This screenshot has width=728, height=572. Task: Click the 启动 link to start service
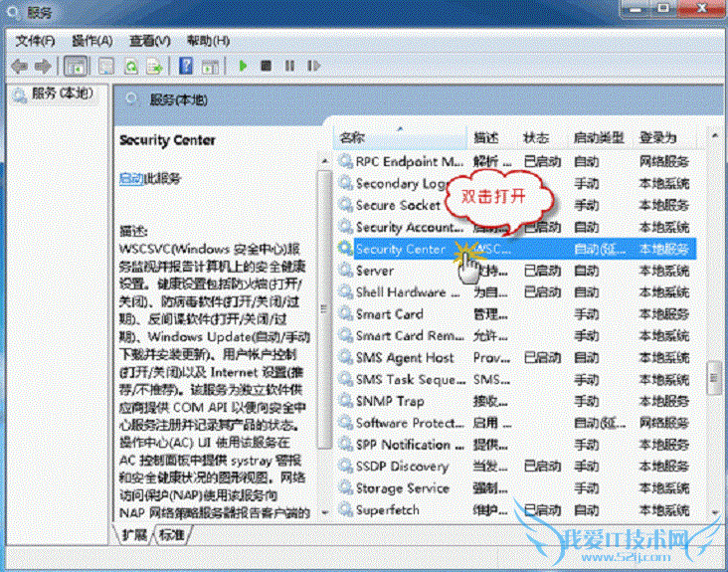pos(131,178)
